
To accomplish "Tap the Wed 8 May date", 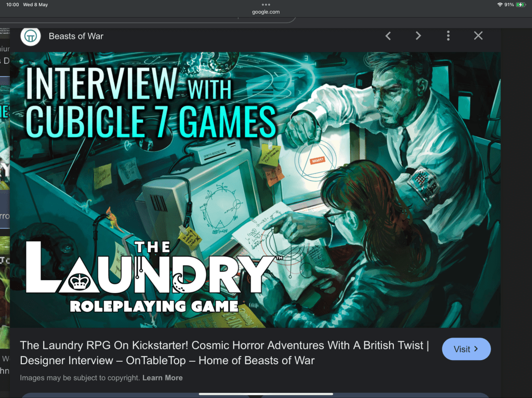I will coord(35,5).
